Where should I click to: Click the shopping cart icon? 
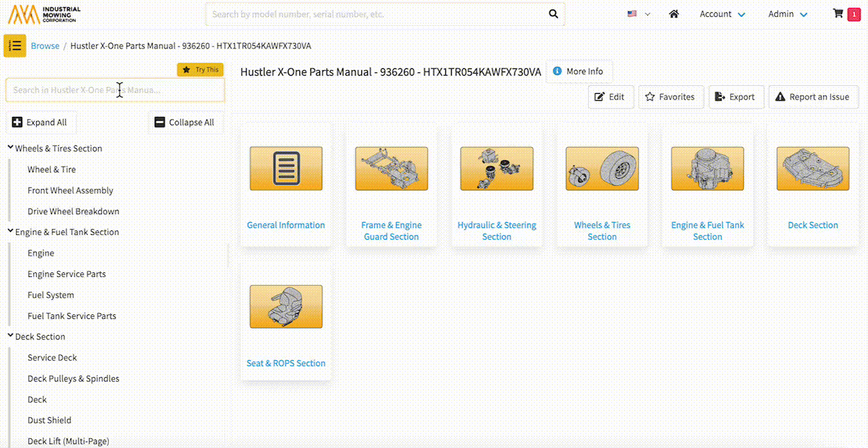pyautogui.click(x=838, y=14)
